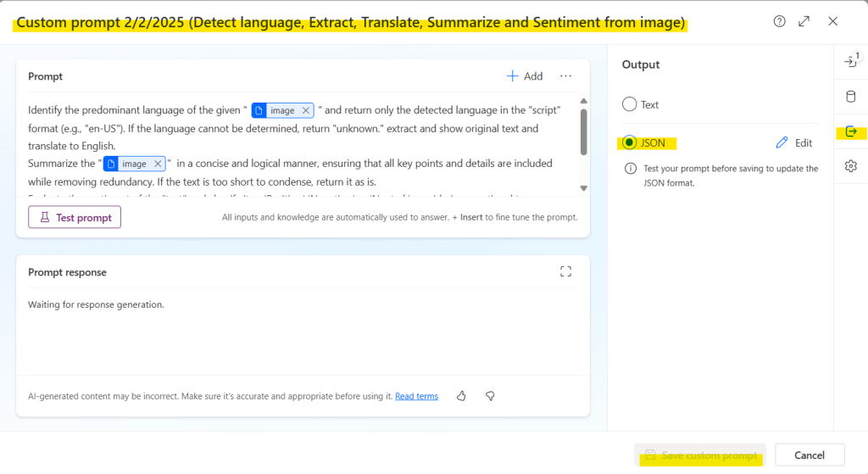
Task: Give thumbs up on the response
Action: pyautogui.click(x=461, y=396)
